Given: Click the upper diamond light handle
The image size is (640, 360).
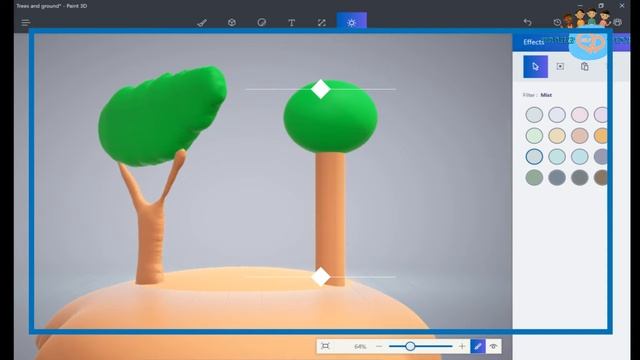Looking at the screenshot, I should (x=321, y=89).
